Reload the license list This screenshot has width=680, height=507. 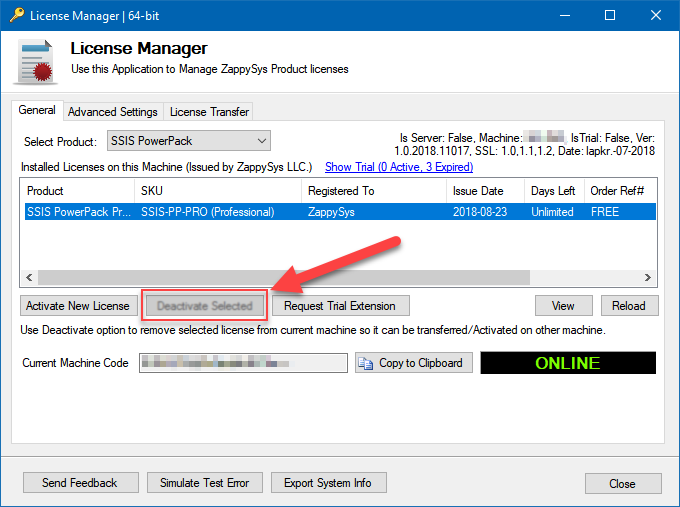[x=629, y=306]
